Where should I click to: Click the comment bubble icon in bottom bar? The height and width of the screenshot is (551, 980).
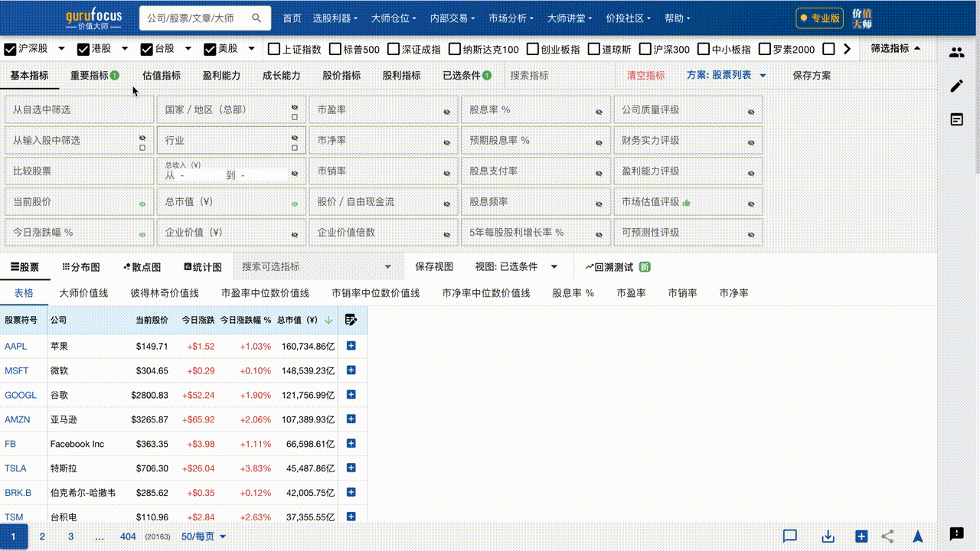point(791,536)
